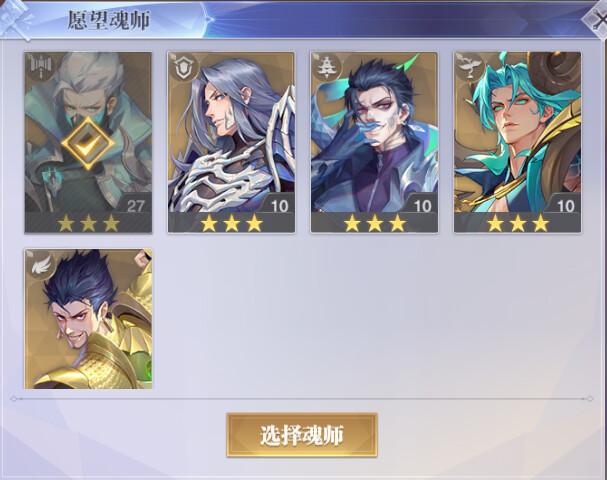Select the teal-haired horned soul master card
Screen dimensions: 607x480
(518, 142)
